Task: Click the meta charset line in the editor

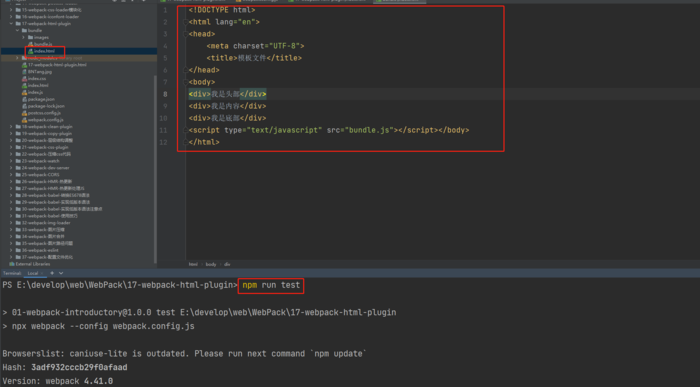Action: pos(255,46)
